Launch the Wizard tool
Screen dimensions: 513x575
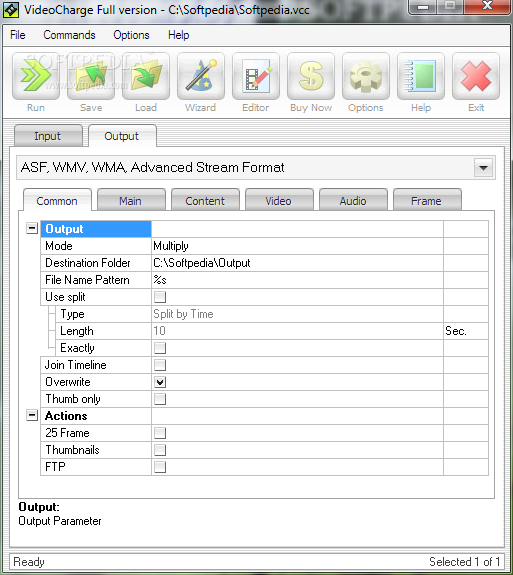click(201, 76)
